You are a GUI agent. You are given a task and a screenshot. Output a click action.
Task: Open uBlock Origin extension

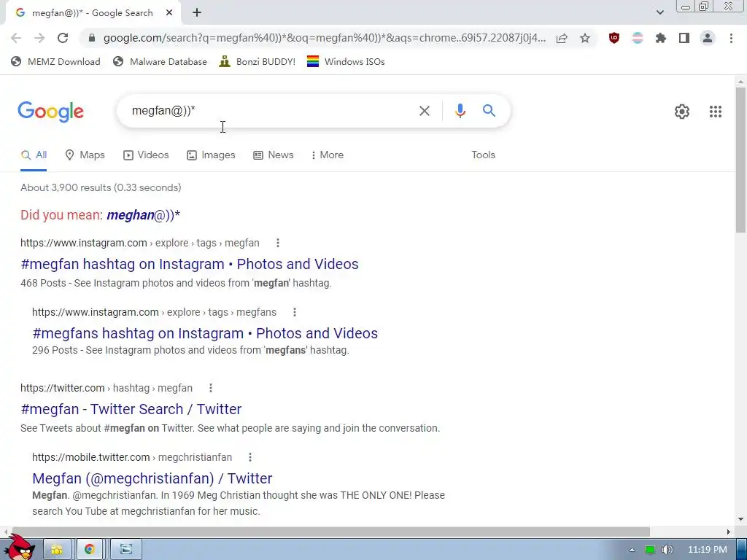[614, 38]
